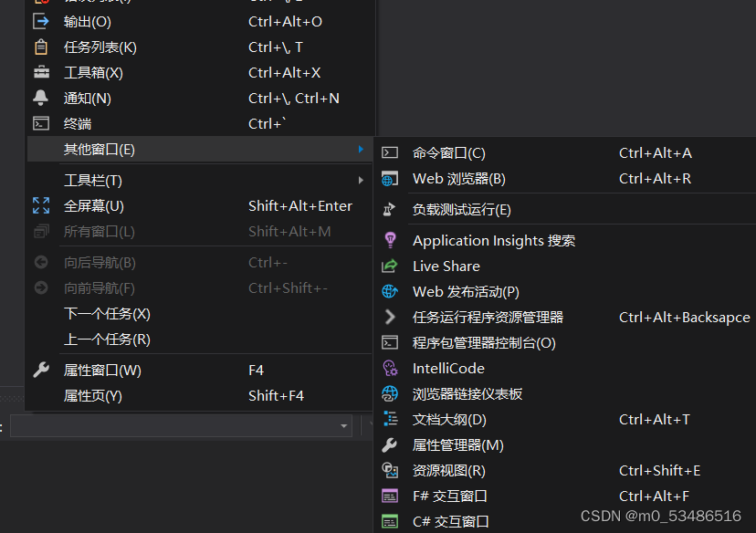Select the Application Insights 搜索 icon
The image size is (756, 533).
coord(391,240)
